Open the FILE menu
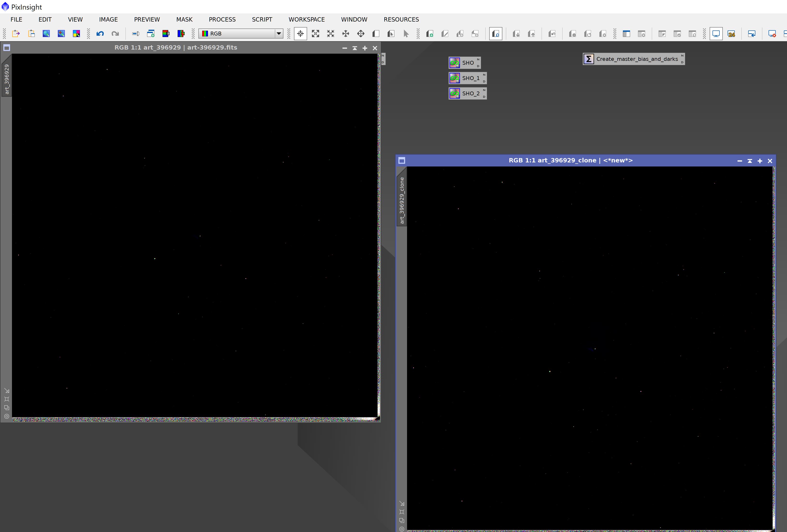This screenshot has height=532, width=787. [x=16, y=19]
